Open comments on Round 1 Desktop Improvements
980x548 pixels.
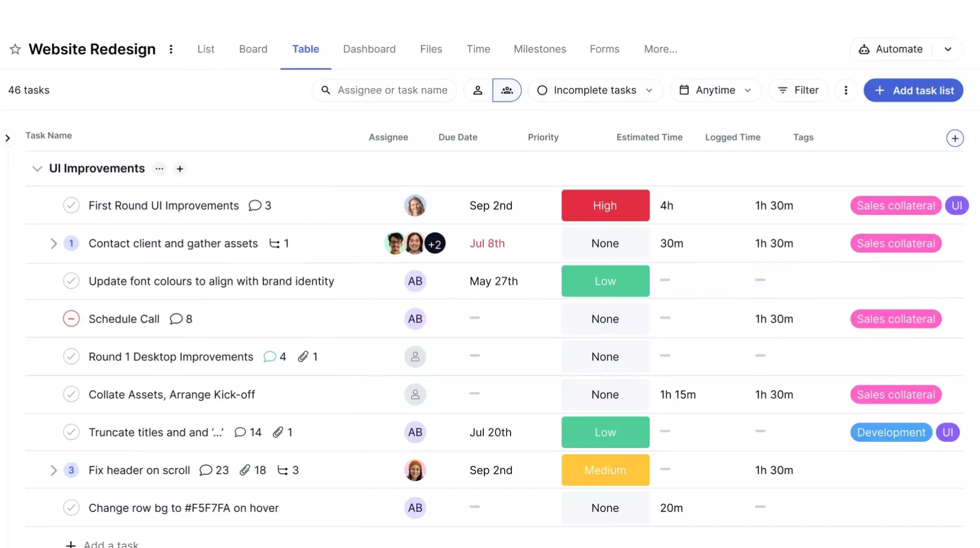(275, 357)
